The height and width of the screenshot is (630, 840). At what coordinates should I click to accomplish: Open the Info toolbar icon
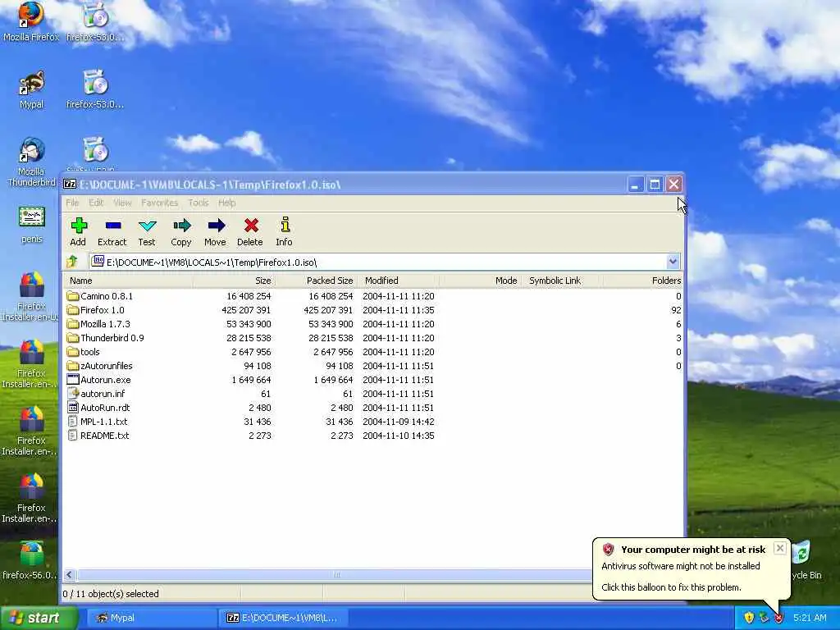[284, 231]
